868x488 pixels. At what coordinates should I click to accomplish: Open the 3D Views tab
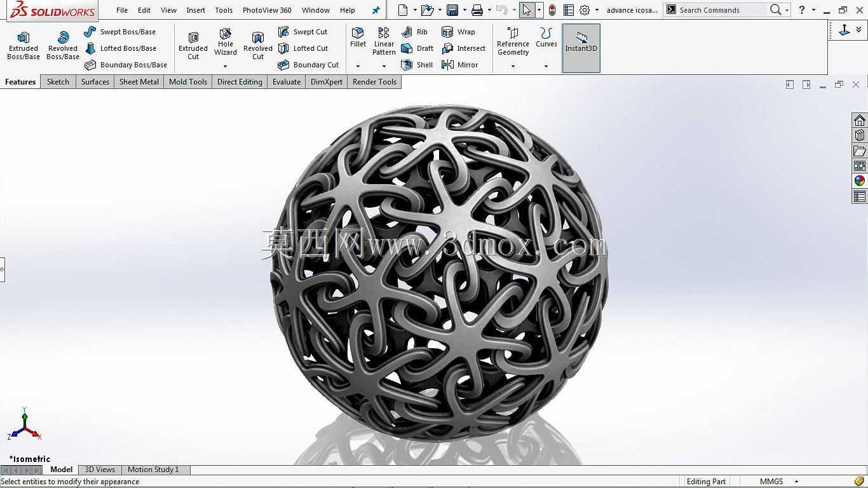(100, 470)
